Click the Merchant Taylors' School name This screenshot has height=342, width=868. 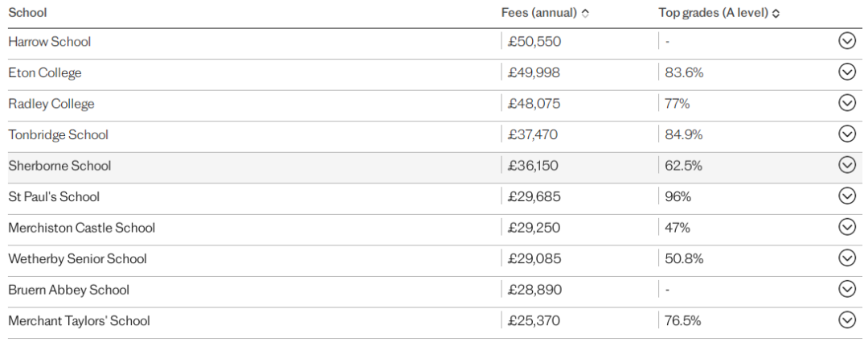79,321
